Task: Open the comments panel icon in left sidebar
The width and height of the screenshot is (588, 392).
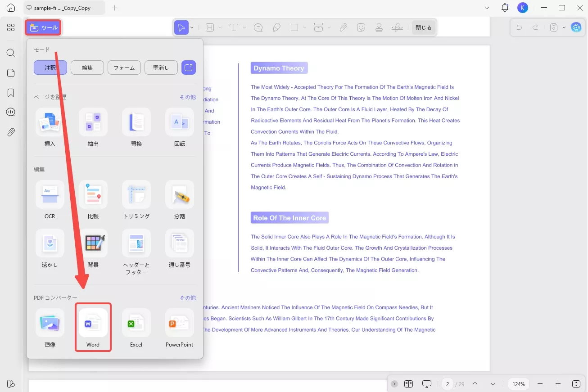Action: click(11, 112)
